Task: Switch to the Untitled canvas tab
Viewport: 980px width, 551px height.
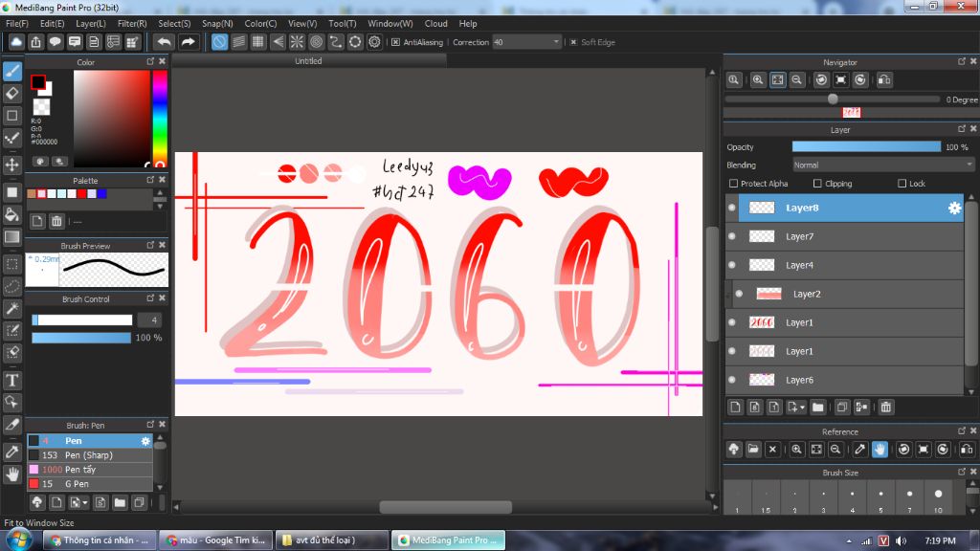Action: coord(309,60)
